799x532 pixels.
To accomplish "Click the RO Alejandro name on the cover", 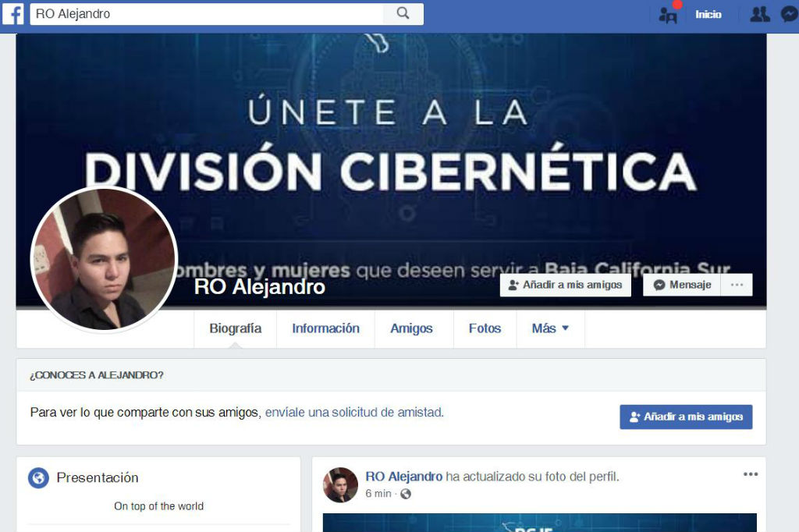I will click(x=259, y=287).
